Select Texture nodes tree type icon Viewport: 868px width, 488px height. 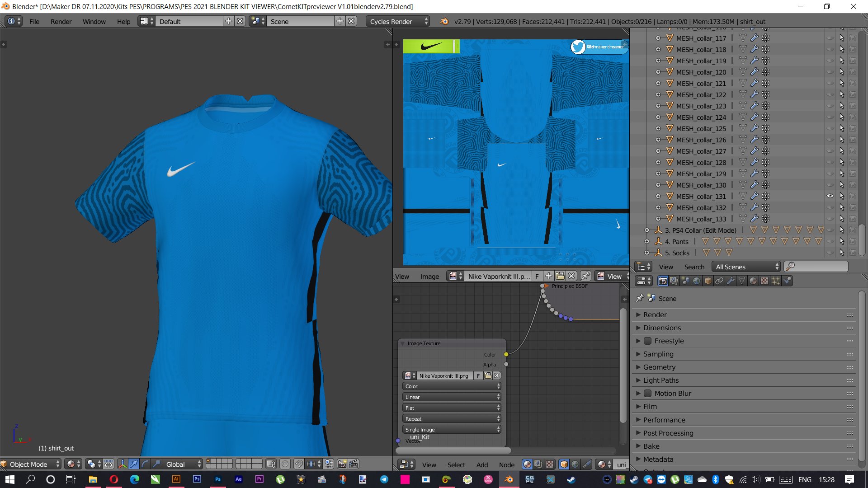(x=550, y=465)
